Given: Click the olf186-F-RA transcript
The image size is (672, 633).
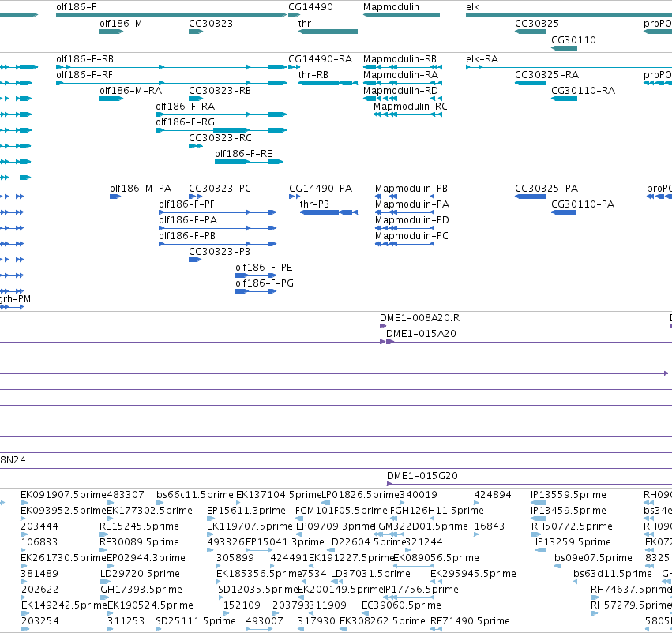Looking at the screenshot, I should click(221, 114).
